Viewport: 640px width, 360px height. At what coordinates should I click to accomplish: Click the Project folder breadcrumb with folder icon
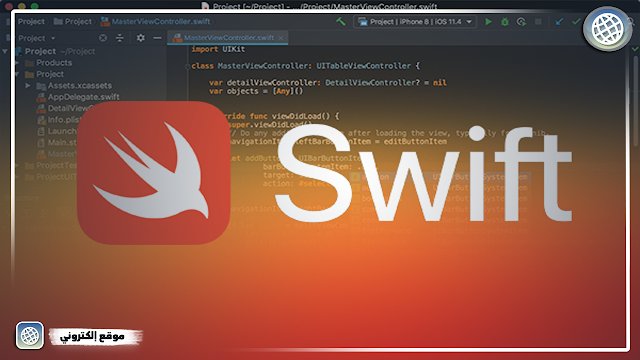(x=73, y=21)
